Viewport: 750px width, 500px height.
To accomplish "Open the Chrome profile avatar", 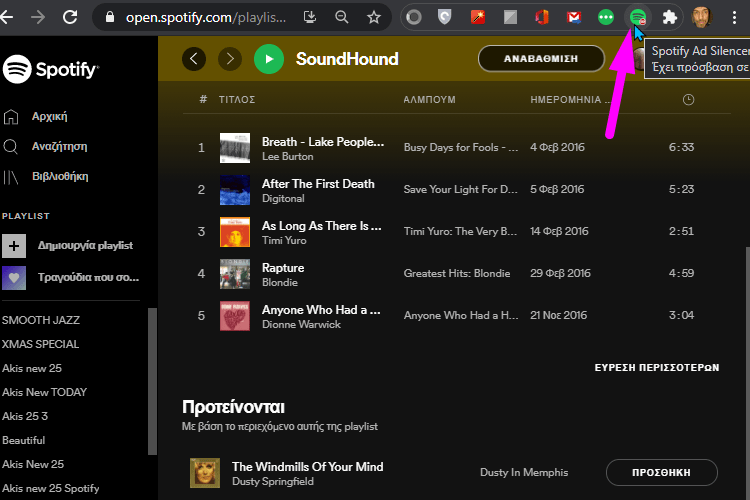I will tap(702, 17).
